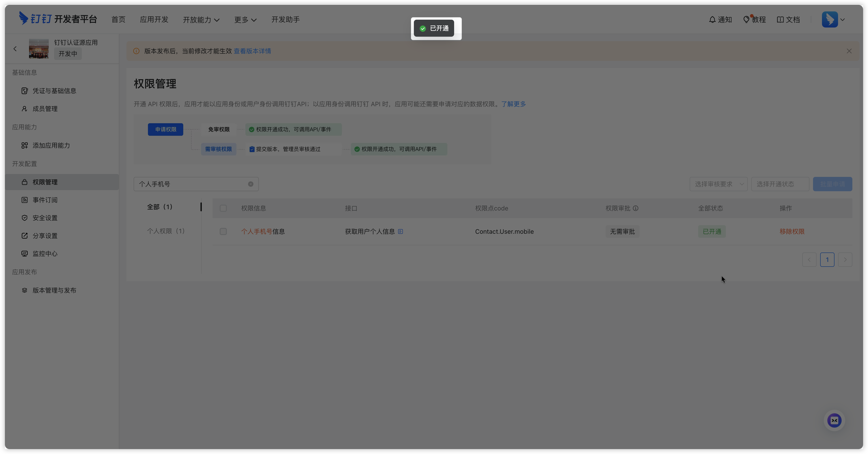Go to 事件订阅 in sidebar
Image resolution: width=868 pixels, height=454 pixels.
[45, 200]
